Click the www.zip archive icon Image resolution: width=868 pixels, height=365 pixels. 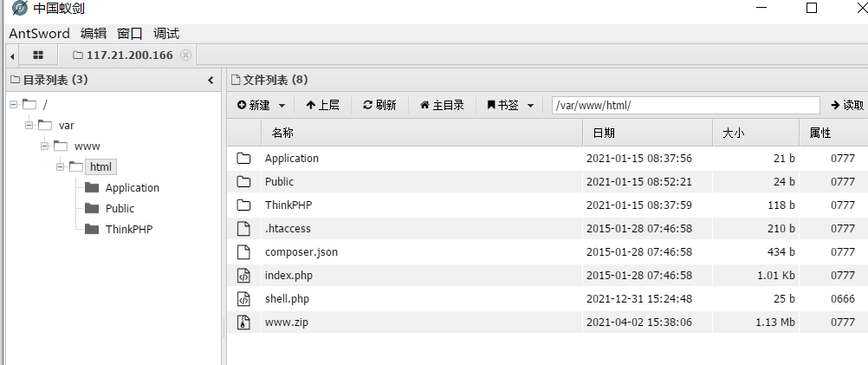[243, 322]
